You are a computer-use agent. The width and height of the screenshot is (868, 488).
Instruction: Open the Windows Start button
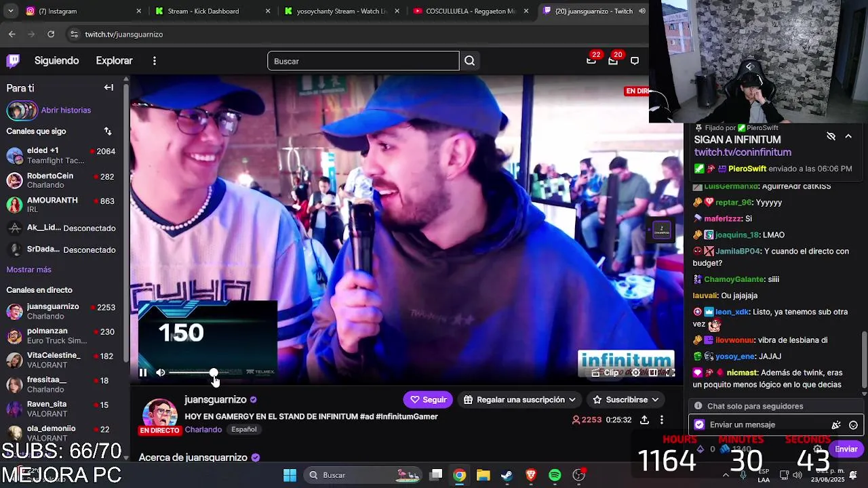pyautogui.click(x=290, y=475)
